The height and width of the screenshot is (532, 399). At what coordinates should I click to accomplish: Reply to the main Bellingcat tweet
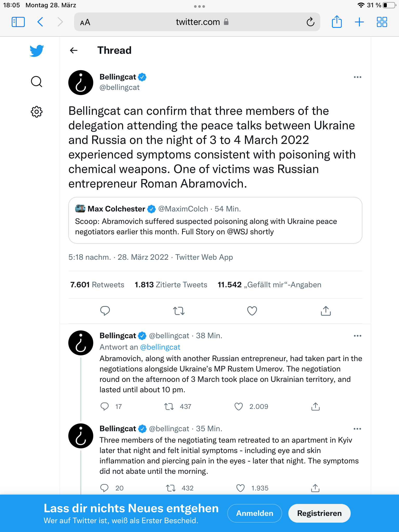(x=105, y=311)
